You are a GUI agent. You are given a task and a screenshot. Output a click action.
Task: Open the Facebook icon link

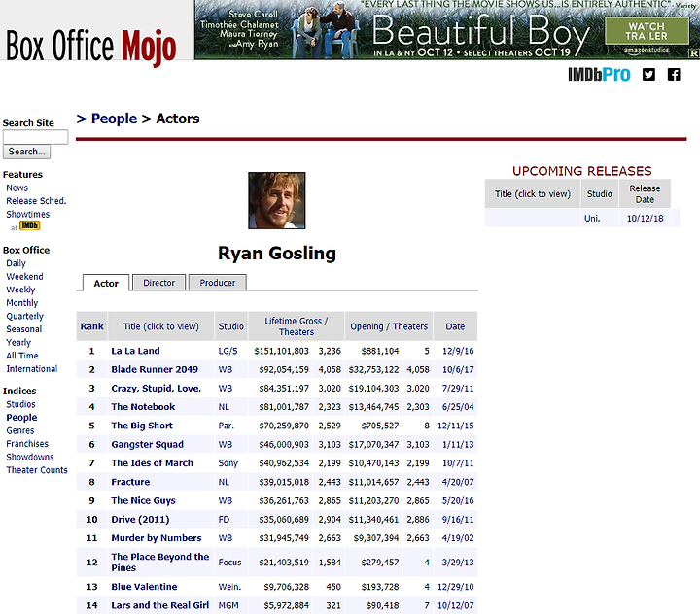674,75
